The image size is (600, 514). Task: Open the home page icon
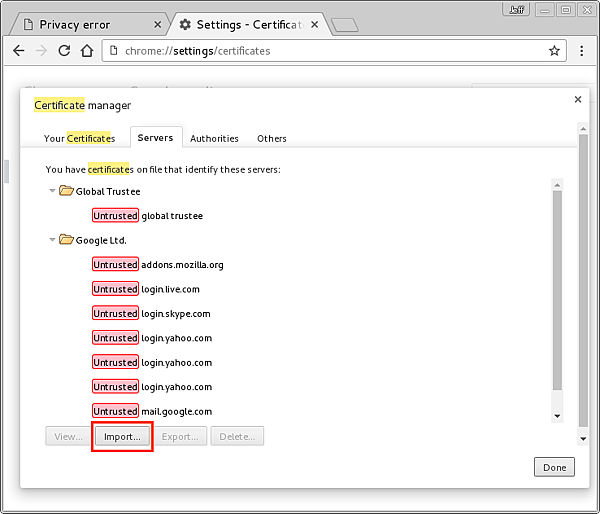(x=87, y=51)
